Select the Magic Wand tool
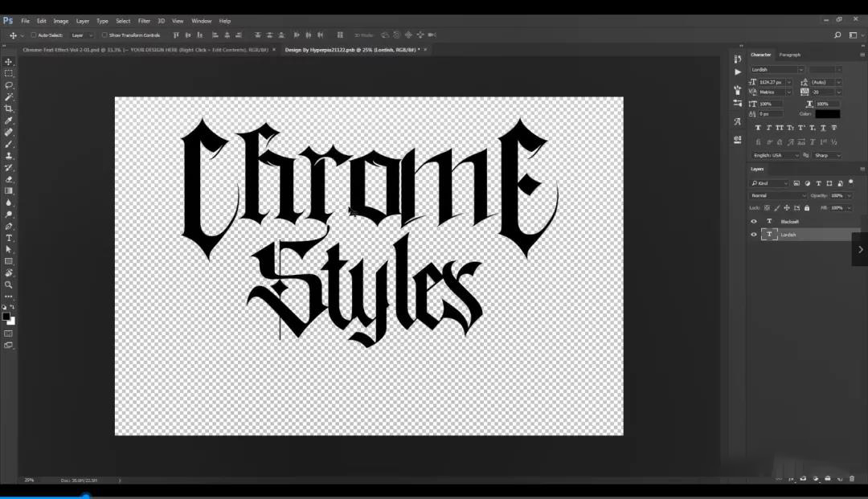Screen dimensions: 868x499 (9, 96)
